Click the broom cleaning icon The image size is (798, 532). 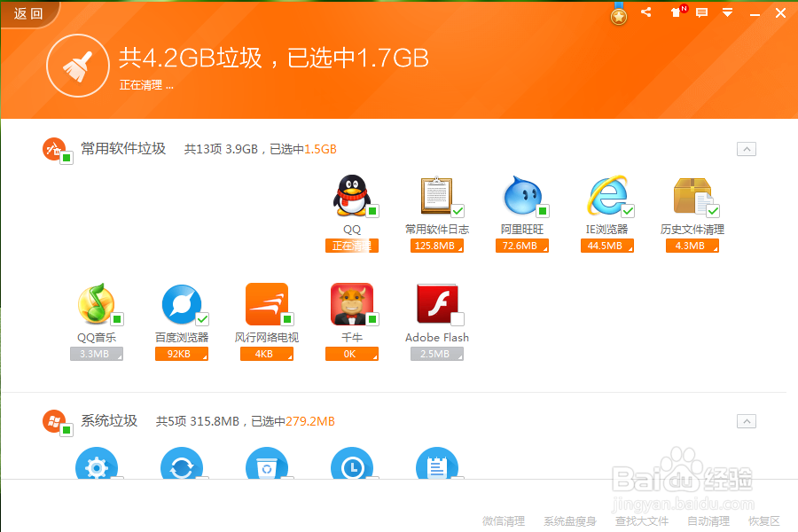click(78, 66)
